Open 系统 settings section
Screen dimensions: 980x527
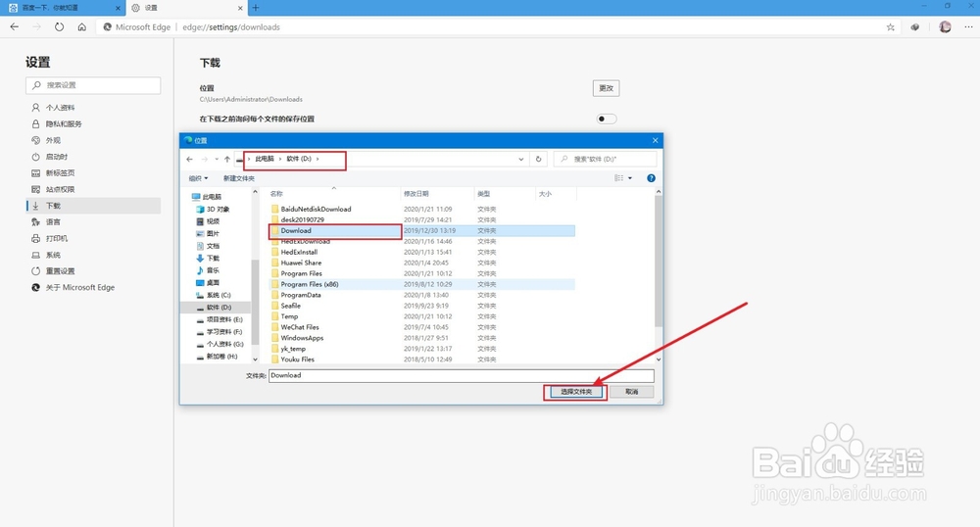[93, 255]
